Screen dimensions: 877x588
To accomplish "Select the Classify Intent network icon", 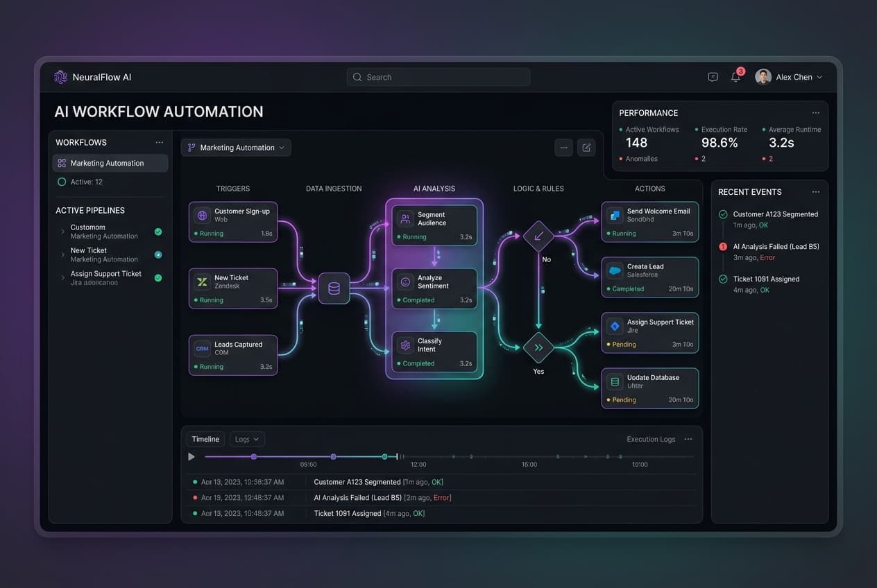I will click(405, 345).
